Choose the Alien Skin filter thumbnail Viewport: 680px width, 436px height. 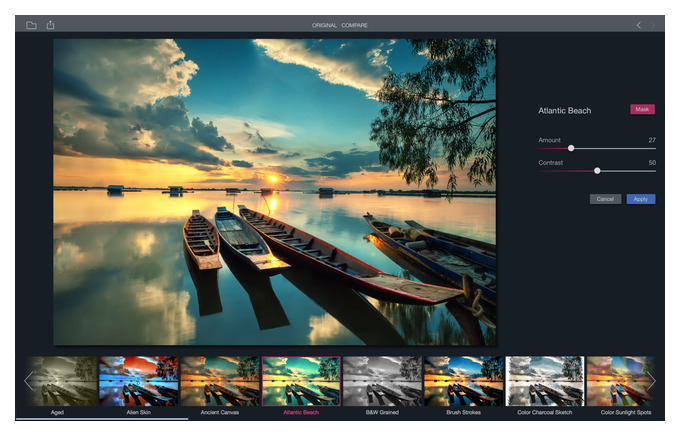click(x=139, y=381)
